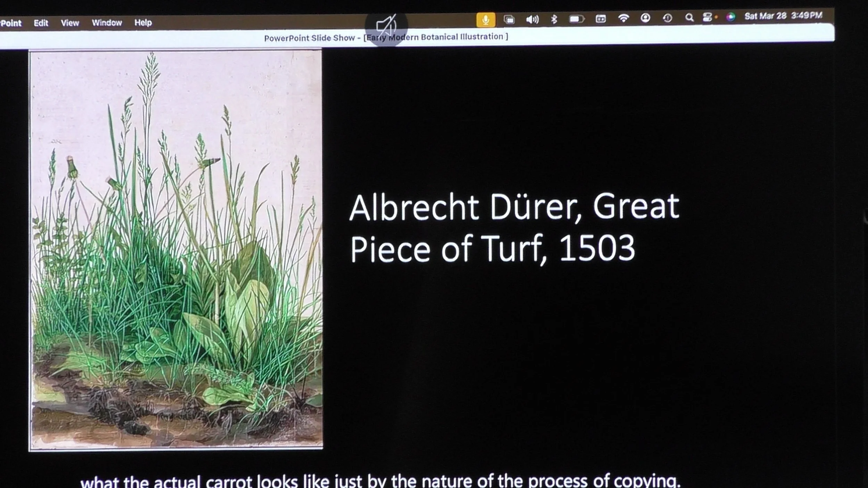Click the muted speaker overlay icon

[x=386, y=26]
